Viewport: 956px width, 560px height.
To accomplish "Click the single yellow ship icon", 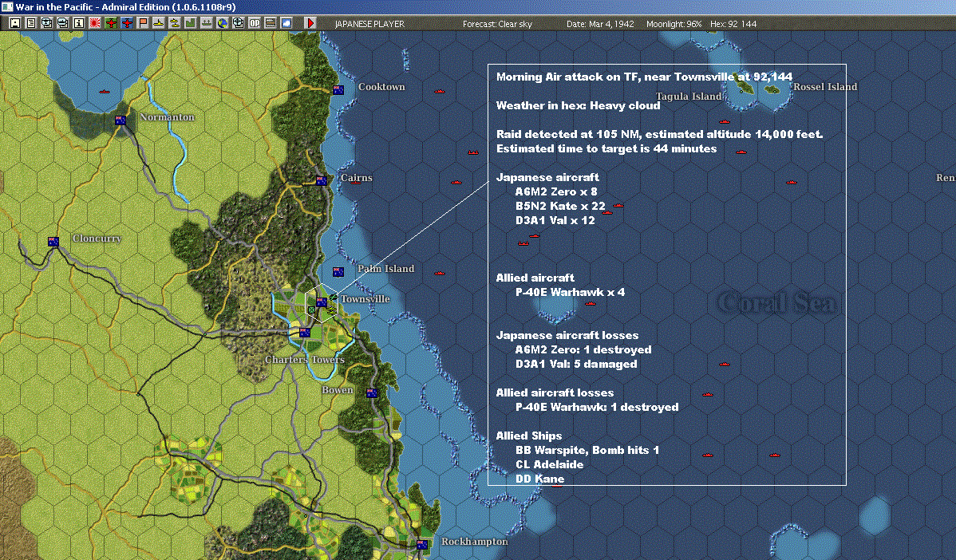I will (x=159, y=23).
